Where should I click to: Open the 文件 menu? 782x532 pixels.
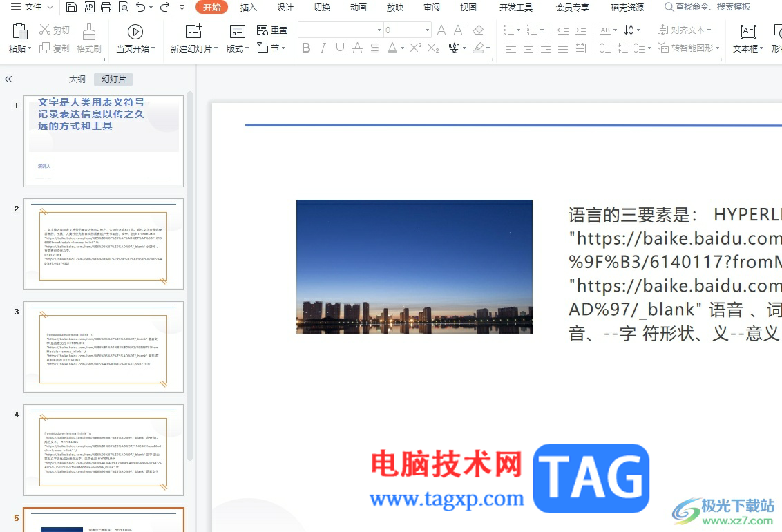click(x=32, y=7)
